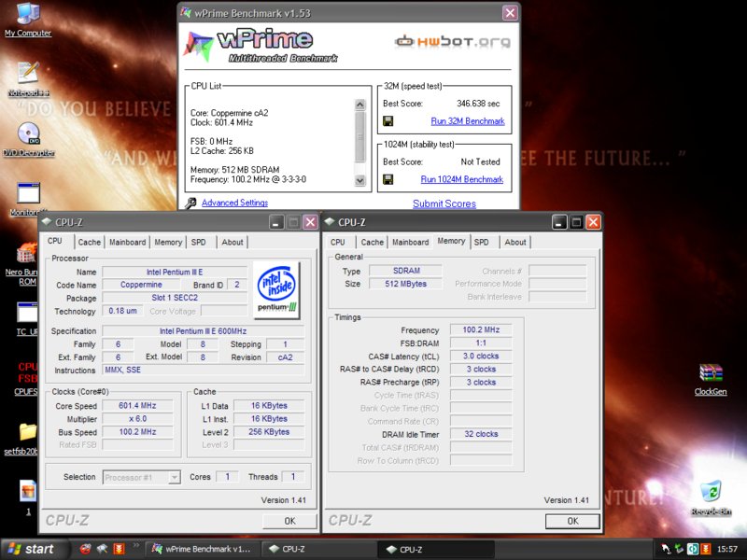Click the DRAM Idle Timer 32 clocks value

481,434
